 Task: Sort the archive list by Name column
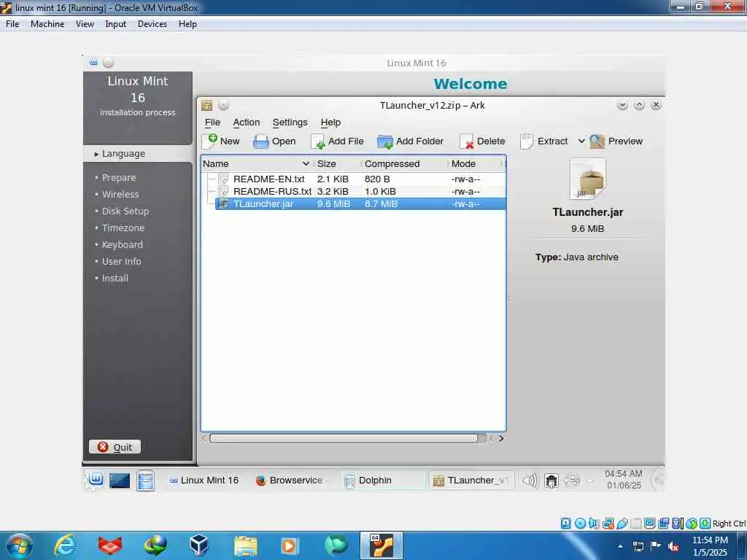pos(256,164)
